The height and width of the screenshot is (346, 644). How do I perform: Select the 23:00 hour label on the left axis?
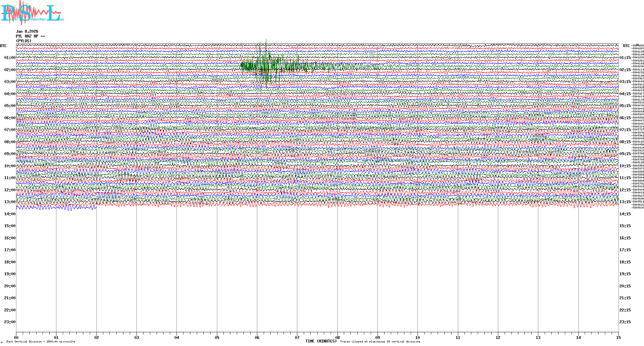point(10,322)
